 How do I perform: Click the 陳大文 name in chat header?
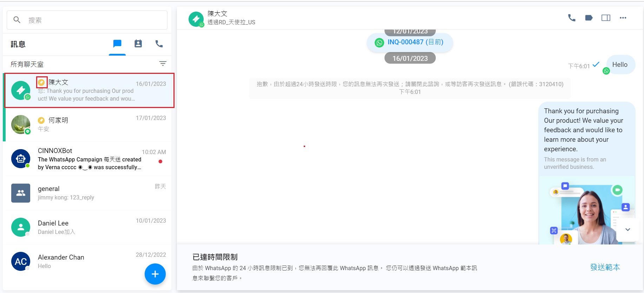[217, 14]
